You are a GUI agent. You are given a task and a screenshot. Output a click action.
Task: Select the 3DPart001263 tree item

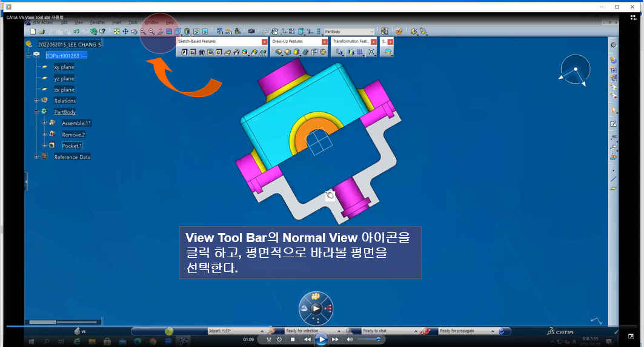pos(66,55)
